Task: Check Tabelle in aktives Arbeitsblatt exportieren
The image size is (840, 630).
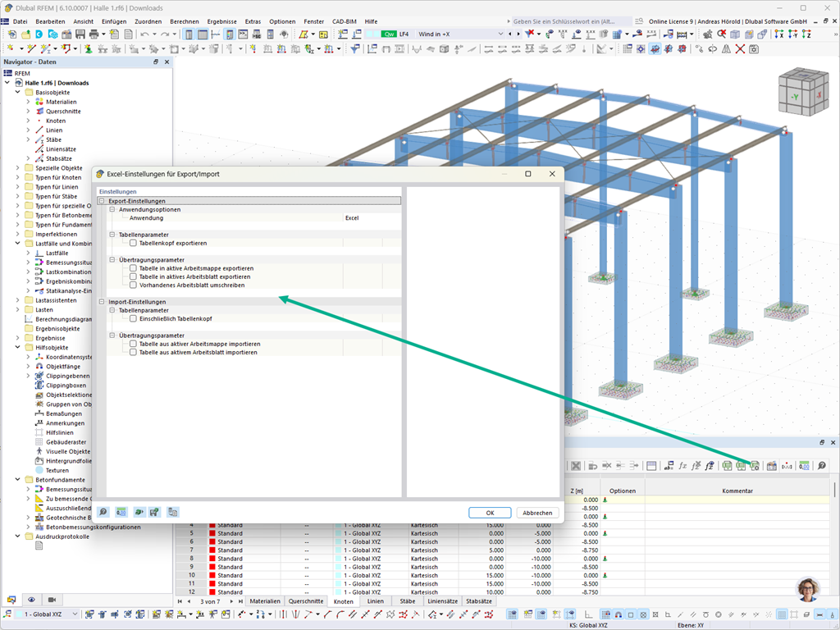Action: 133,277
